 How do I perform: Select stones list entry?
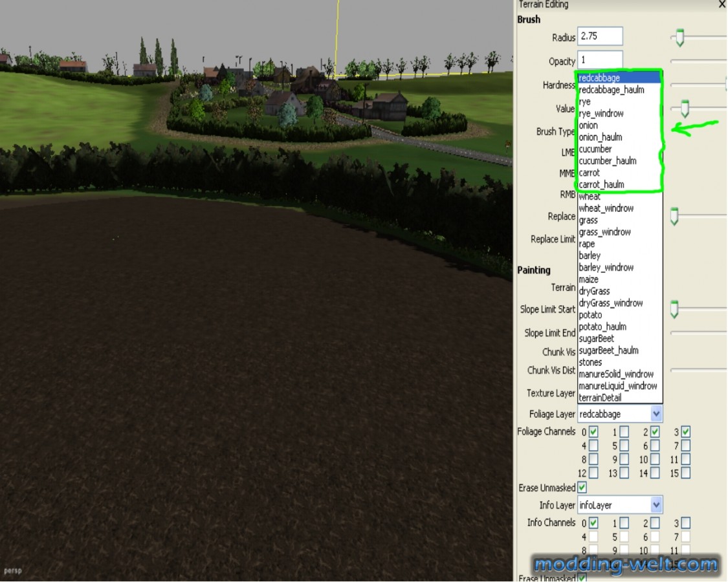620,362
